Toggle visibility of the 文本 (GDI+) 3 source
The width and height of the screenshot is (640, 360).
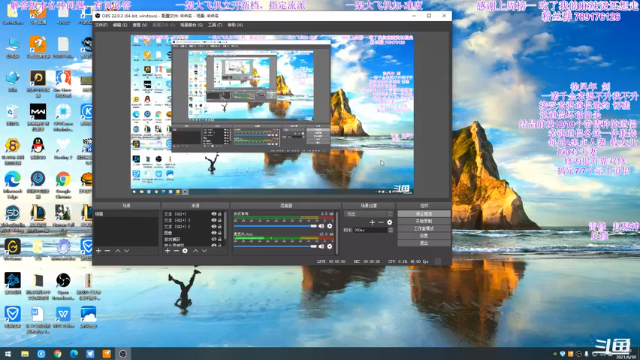pyautogui.click(x=213, y=220)
